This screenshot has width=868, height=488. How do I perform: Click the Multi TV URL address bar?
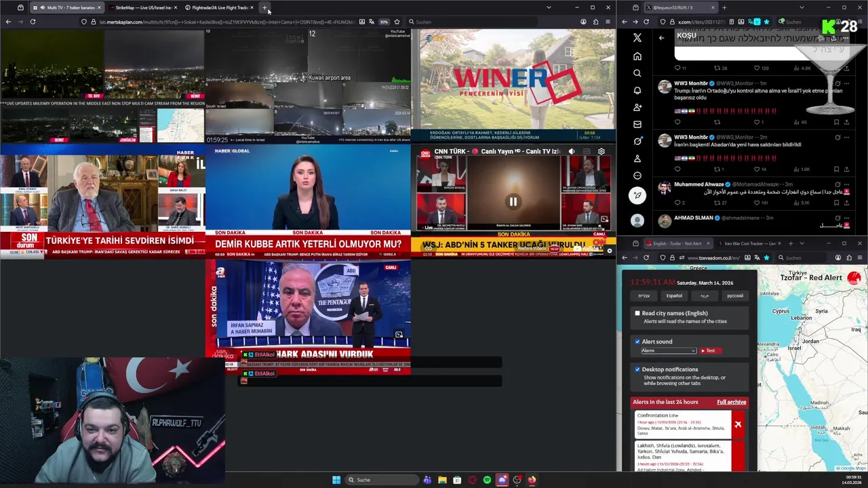[227, 22]
